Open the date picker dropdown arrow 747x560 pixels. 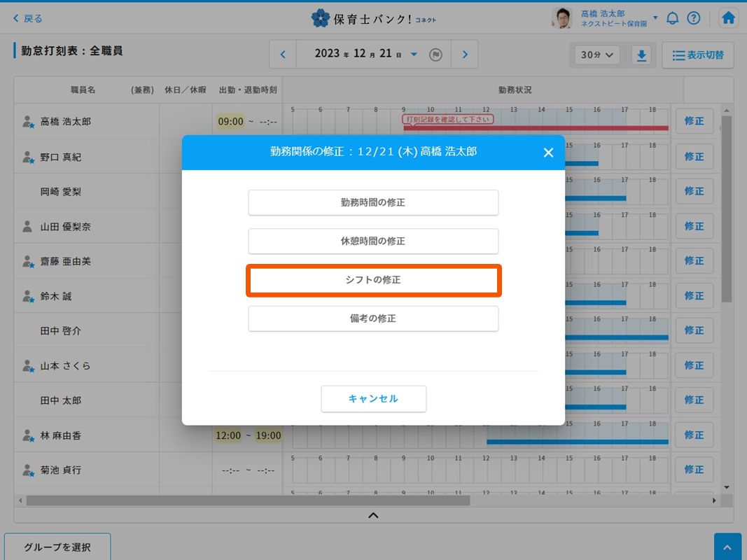point(414,55)
